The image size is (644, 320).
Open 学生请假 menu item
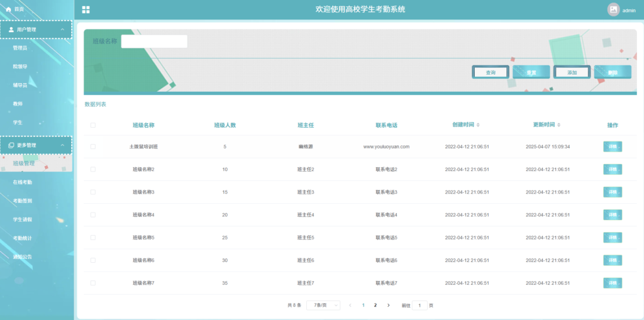[x=23, y=219]
